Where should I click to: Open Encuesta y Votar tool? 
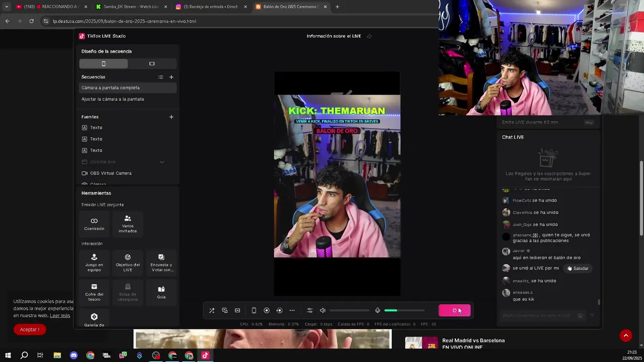161,262
